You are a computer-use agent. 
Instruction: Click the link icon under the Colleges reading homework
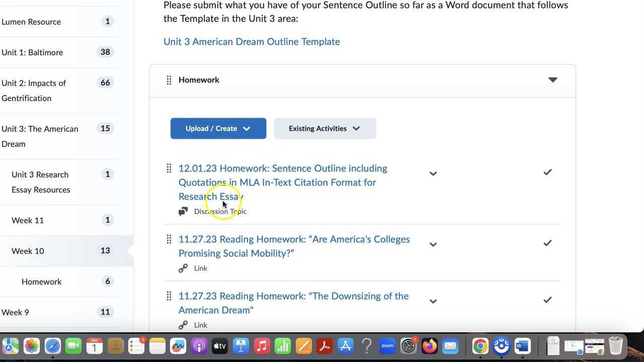tap(183, 268)
